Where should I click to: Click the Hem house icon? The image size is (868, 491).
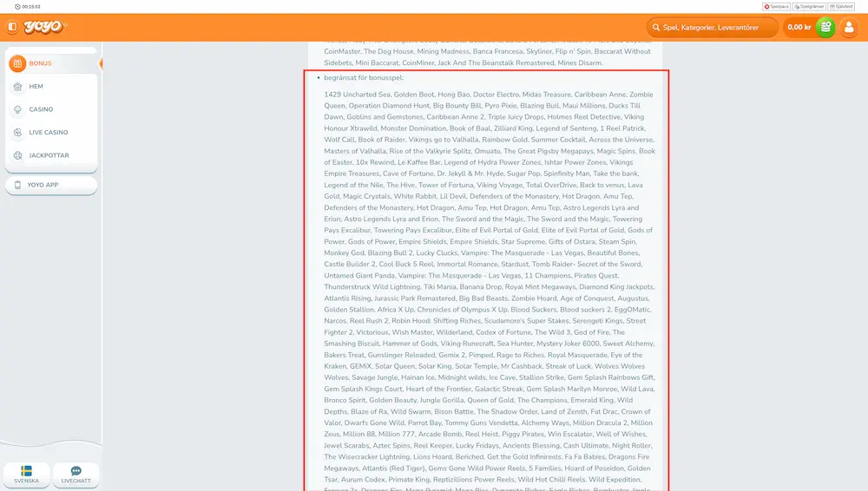coord(17,87)
